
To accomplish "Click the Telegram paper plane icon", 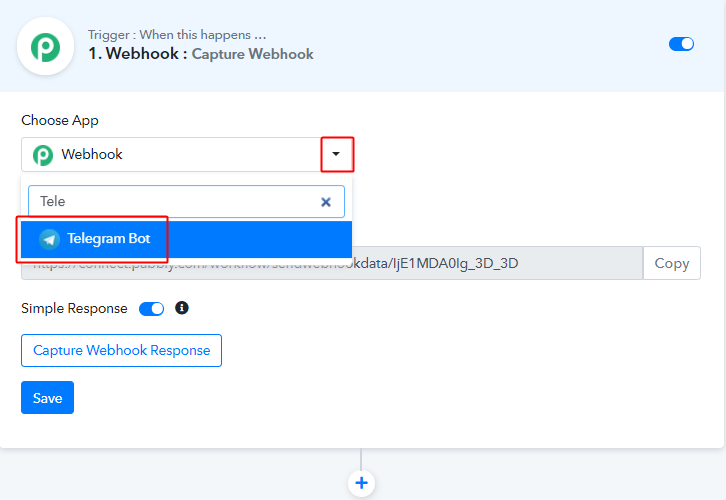I will [50, 239].
